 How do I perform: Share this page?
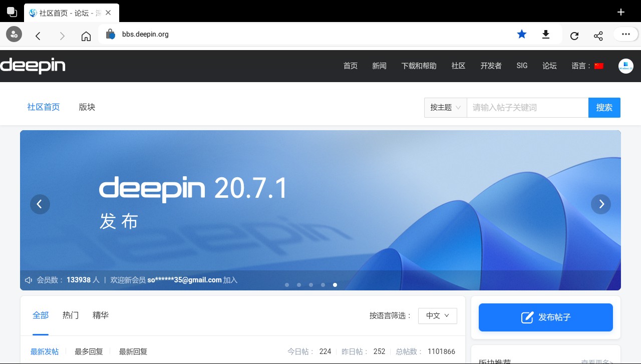598,36
